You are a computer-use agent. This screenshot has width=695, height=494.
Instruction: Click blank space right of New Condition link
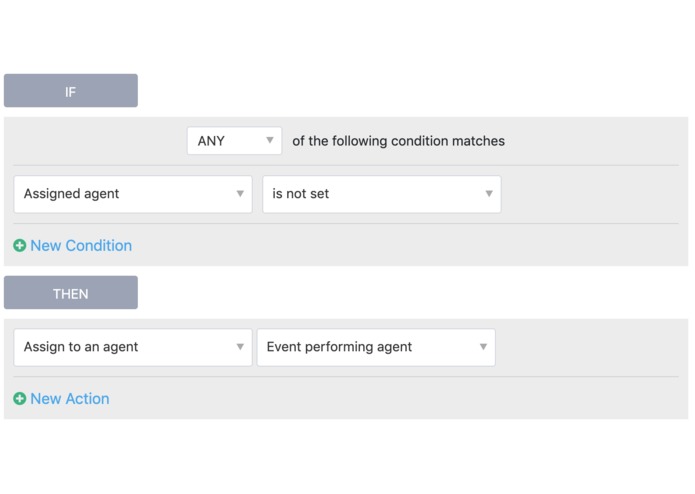(400, 245)
